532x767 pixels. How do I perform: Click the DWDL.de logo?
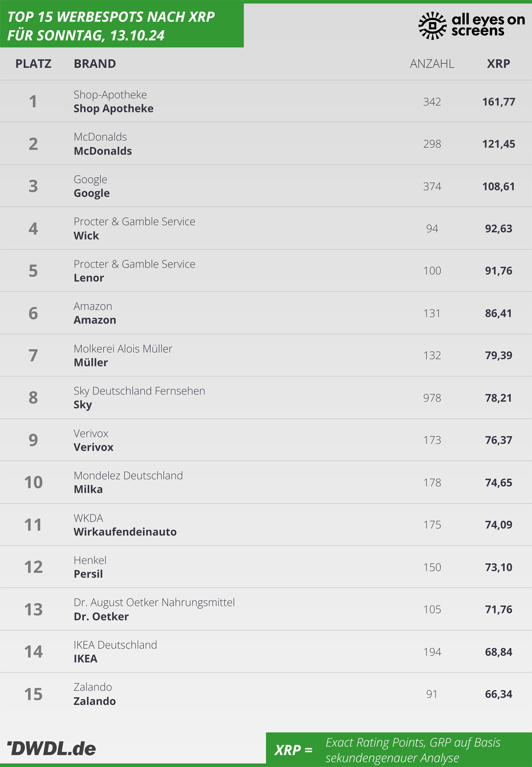coord(51,748)
